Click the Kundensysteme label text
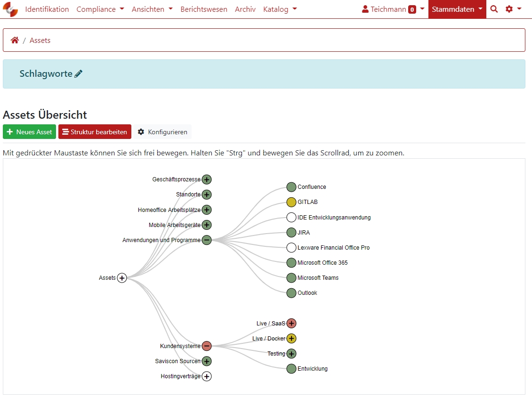 click(180, 346)
